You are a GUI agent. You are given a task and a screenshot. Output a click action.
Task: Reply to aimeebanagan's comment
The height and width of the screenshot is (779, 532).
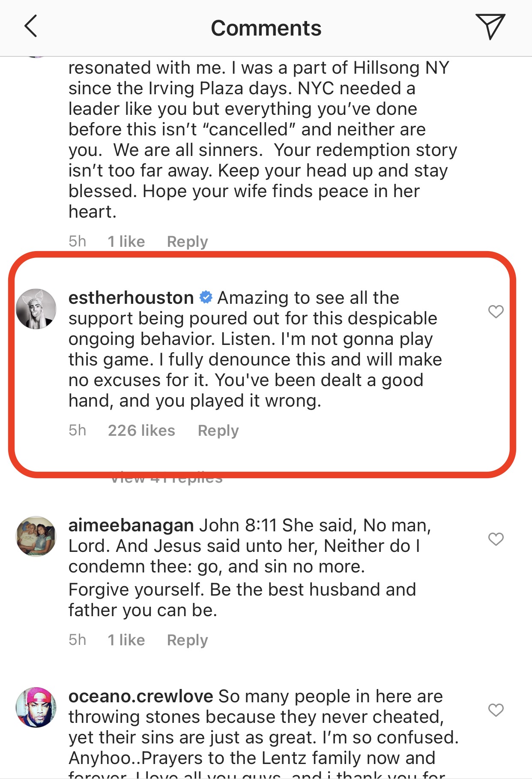coord(187,640)
